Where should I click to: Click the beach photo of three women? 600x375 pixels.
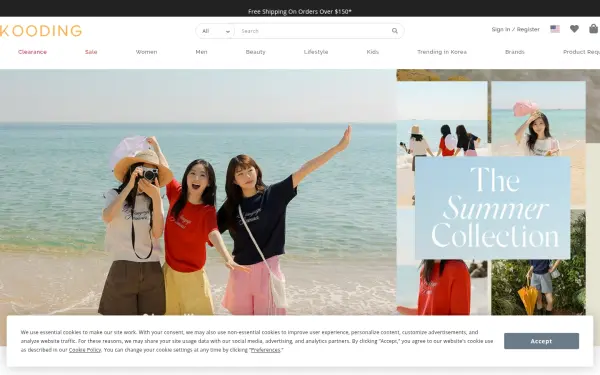coord(198,192)
